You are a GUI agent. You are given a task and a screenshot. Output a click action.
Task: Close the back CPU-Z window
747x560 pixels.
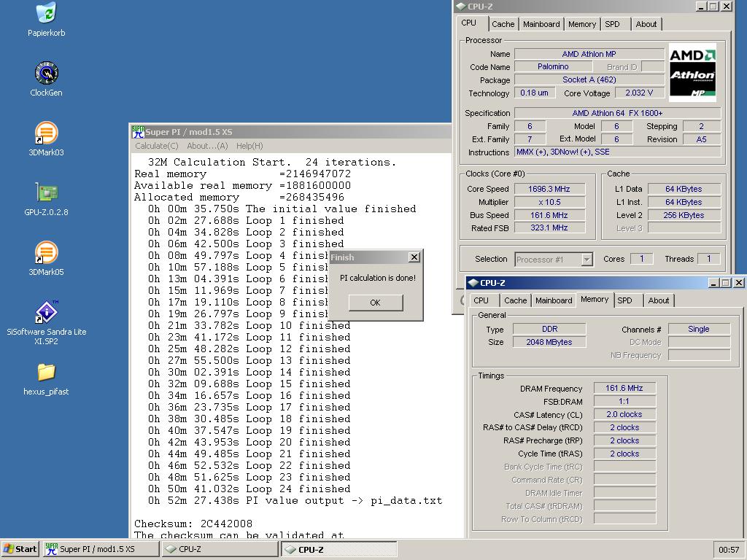coord(727,7)
